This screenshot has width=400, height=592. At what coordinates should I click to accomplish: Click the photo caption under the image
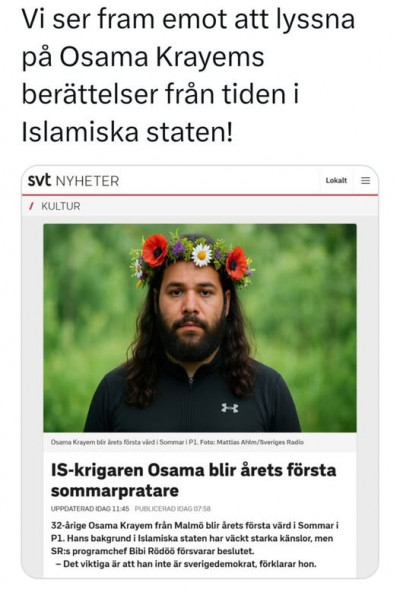pyautogui.click(x=177, y=442)
